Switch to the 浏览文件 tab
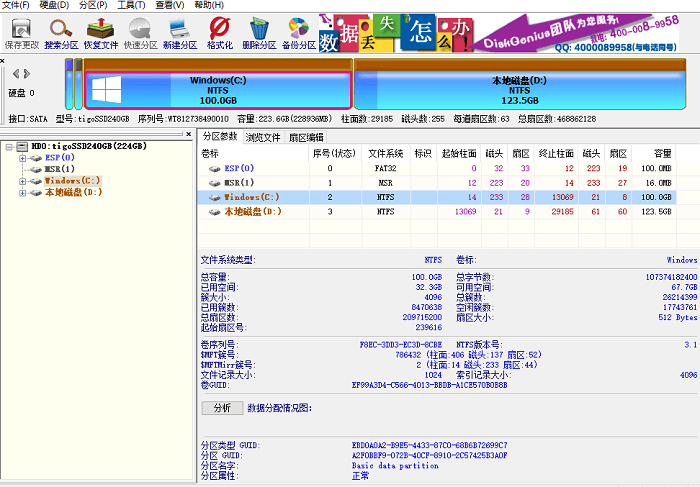Screen dimensions: 700x487 tap(263, 137)
